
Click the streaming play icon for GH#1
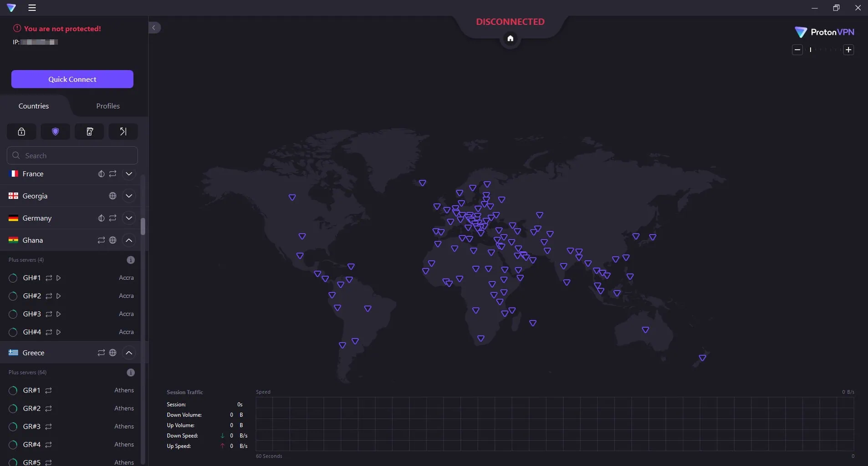pos(59,278)
